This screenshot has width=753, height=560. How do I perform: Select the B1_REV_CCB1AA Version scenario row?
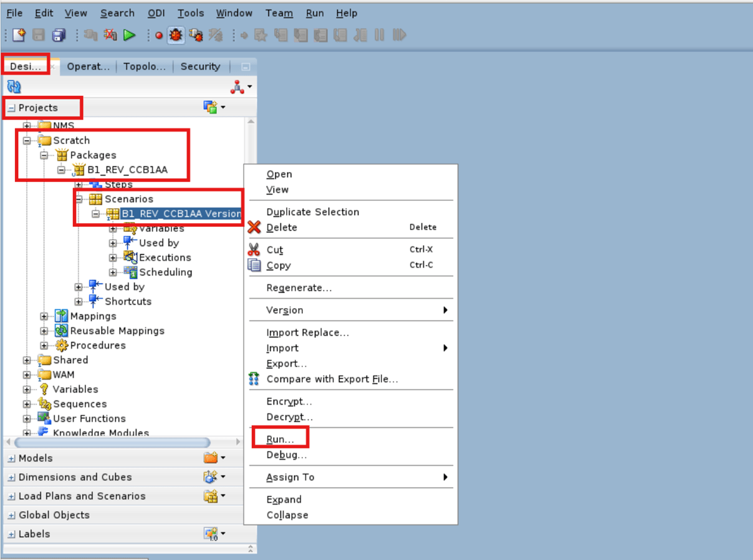pyautogui.click(x=181, y=214)
